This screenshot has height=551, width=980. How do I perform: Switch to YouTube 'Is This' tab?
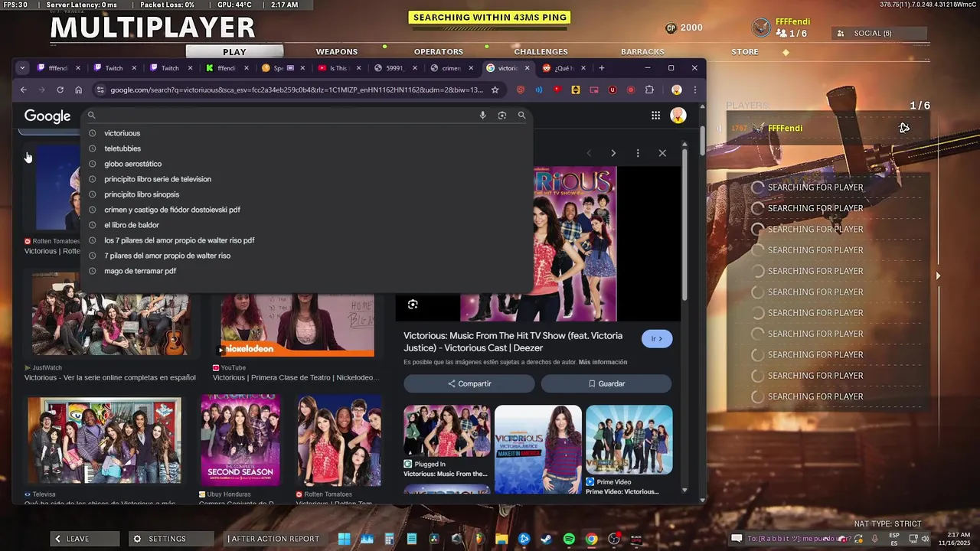click(x=338, y=68)
